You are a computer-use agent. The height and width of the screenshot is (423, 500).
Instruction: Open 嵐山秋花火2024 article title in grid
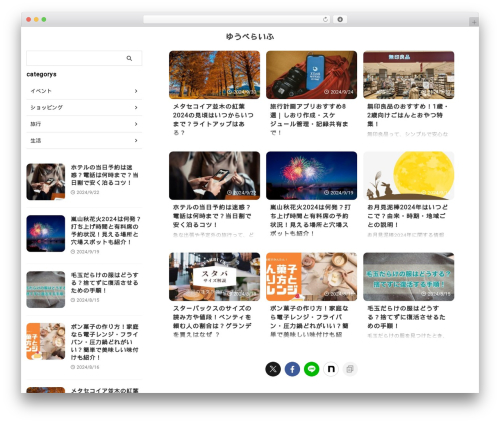tap(309, 220)
